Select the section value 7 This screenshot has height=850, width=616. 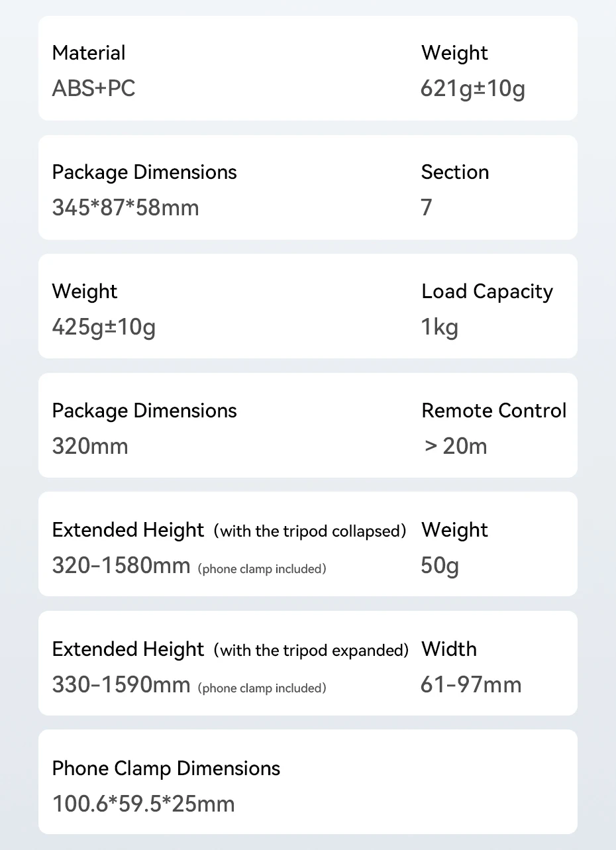[427, 207]
